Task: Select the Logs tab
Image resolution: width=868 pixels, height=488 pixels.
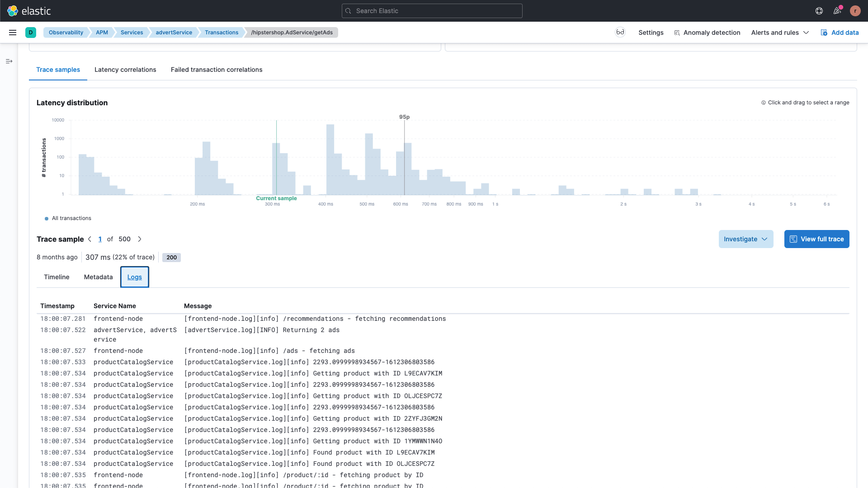Action: point(135,277)
